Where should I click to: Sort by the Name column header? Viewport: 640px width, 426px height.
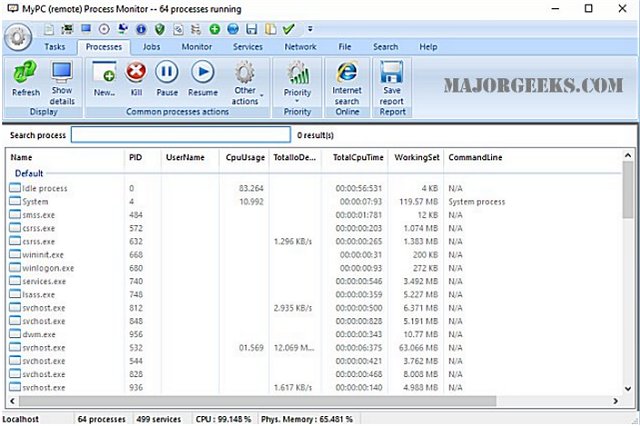65,158
